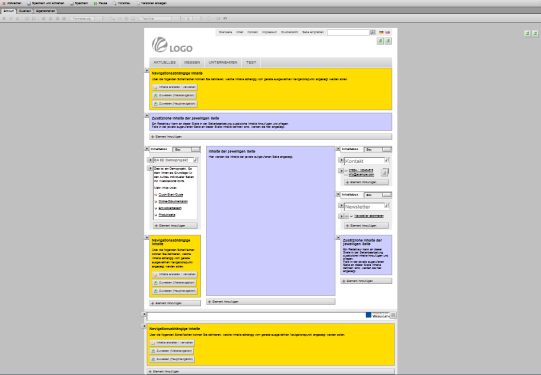The width and height of the screenshot is (541, 375).
Task: Click page icon beside contact phone entry
Action: 385,172
